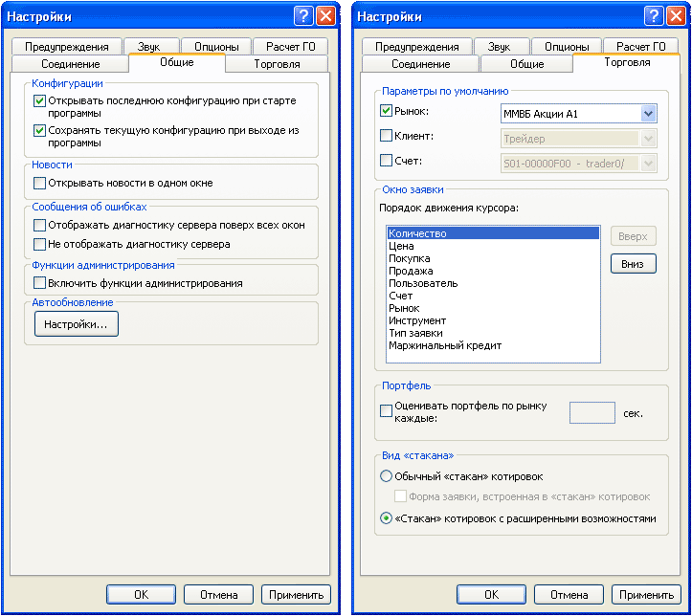This screenshot has height=616, width=692.
Task: Uncheck save current configuration on exit
Action: (x=39, y=130)
